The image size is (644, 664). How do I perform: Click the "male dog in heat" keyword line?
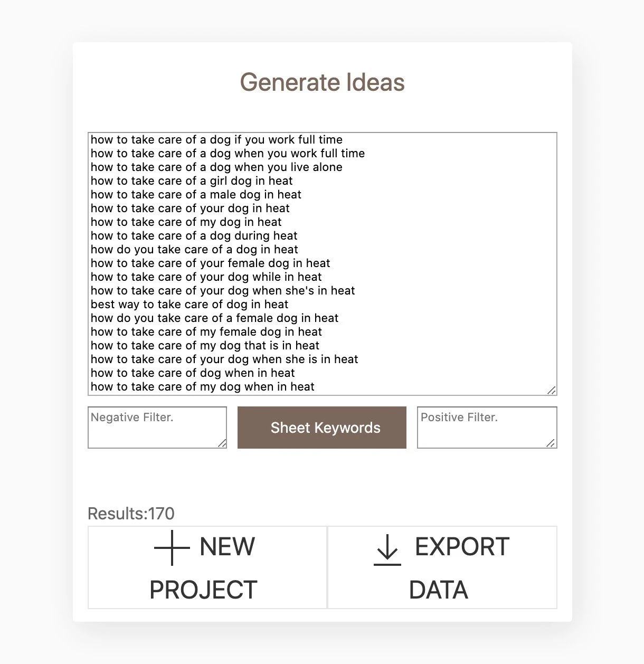pyautogui.click(x=196, y=195)
